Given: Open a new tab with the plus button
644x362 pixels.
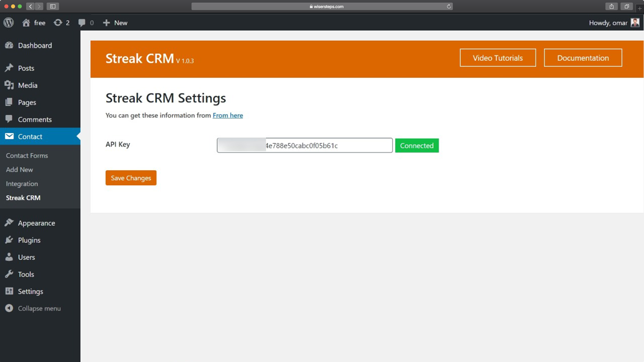Looking at the screenshot, I should (x=640, y=8).
